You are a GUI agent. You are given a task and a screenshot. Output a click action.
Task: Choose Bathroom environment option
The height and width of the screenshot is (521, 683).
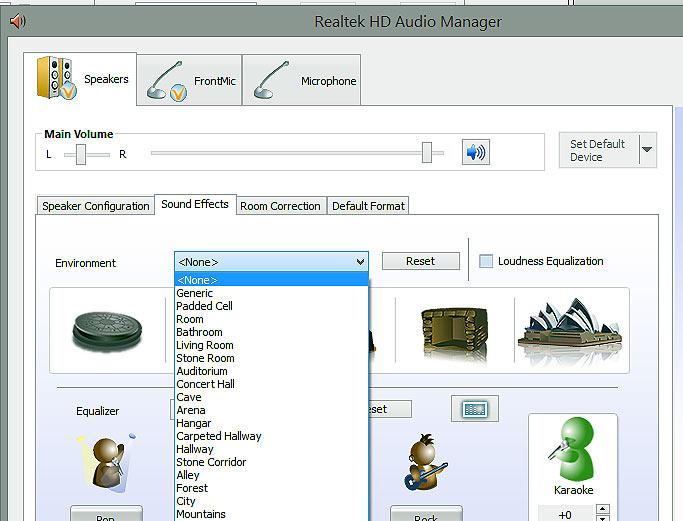tap(271, 332)
